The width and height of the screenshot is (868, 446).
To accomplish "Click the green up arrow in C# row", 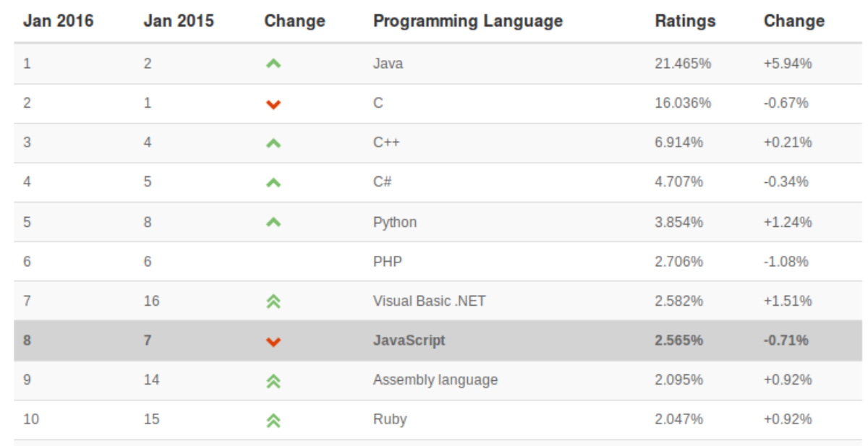I will (x=273, y=183).
